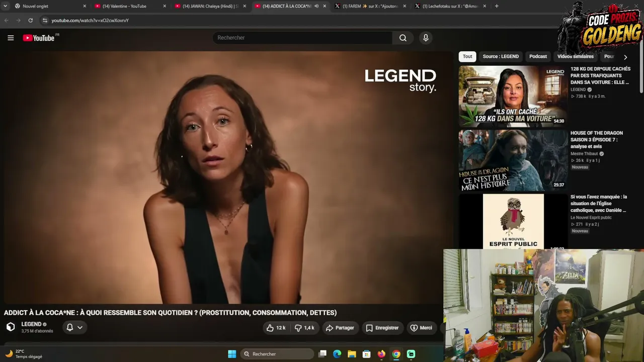Viewport: 644px width, 362px height.
Task: Share the video via Partager
Action: coord(340,328)
